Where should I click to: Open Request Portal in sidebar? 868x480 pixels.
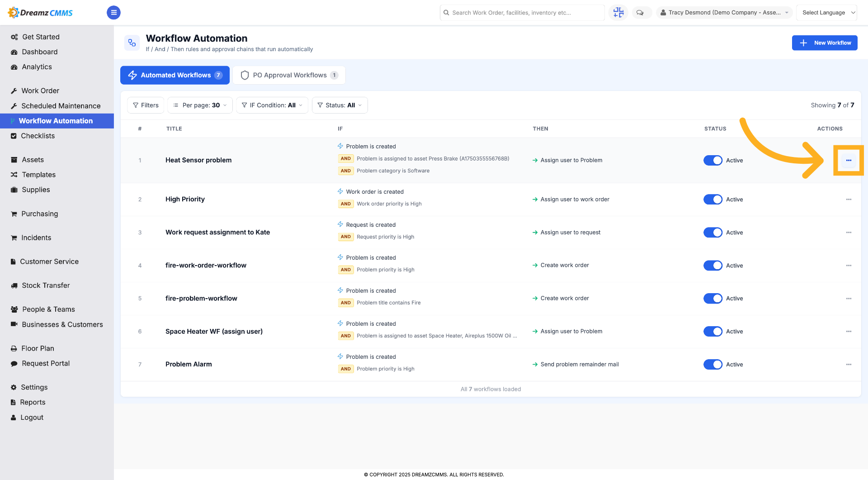pos(57,363)
